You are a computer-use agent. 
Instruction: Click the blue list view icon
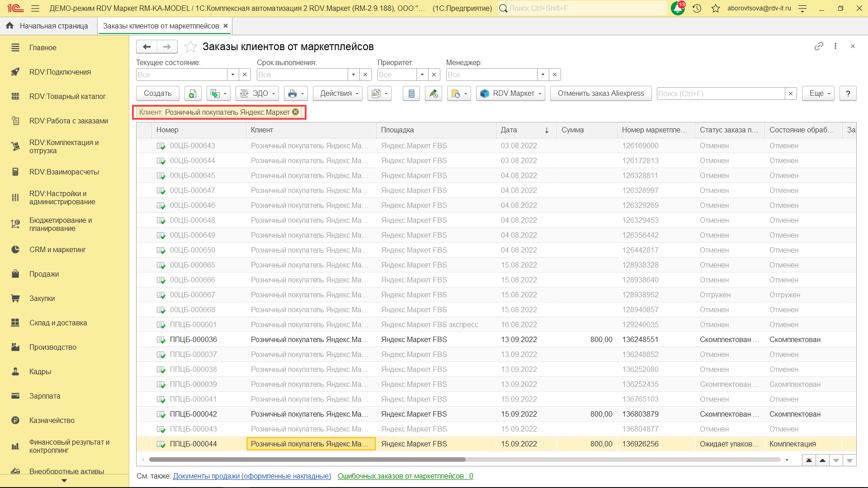click(x=411, y=94)
